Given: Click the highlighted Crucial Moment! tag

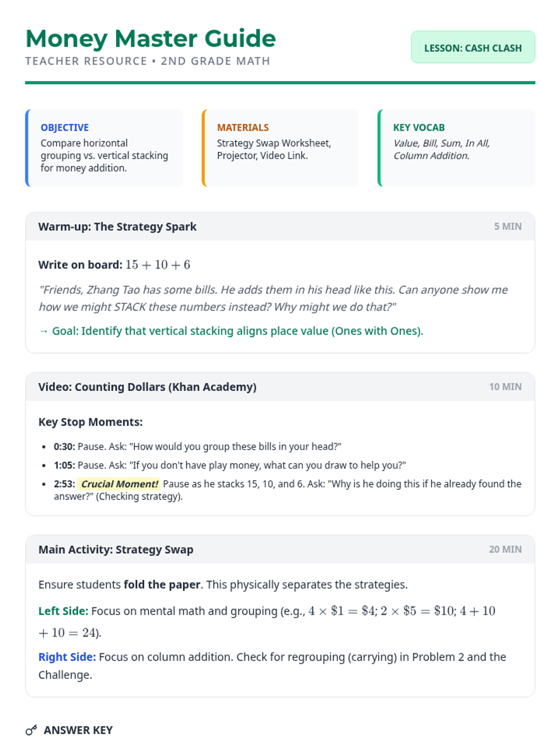Looking at the screenshot, I should coord(119,484).
